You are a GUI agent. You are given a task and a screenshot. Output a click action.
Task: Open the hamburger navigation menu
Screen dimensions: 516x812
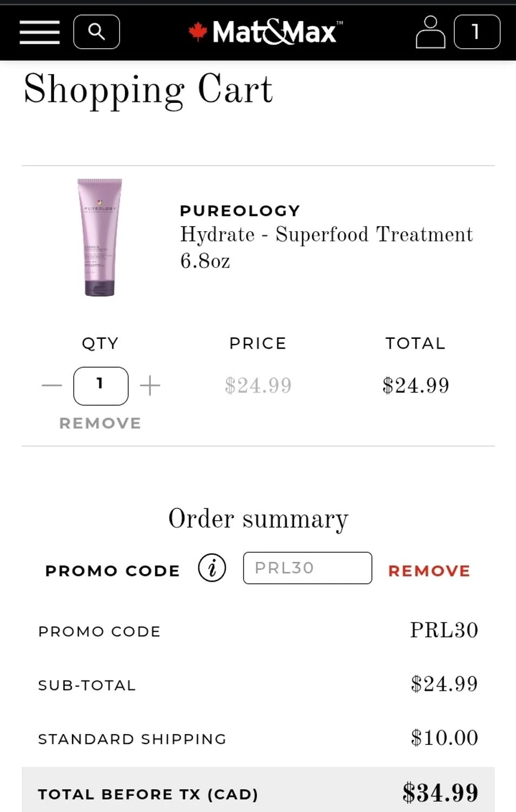39,32
